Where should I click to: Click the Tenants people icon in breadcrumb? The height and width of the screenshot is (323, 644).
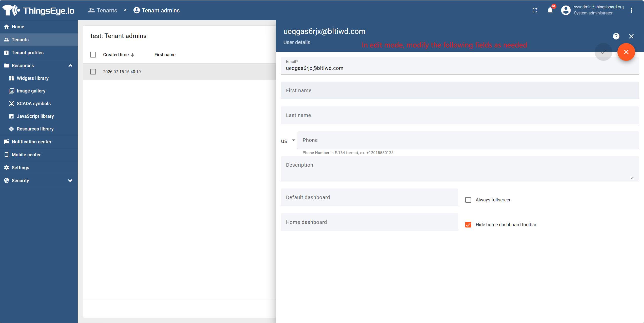point(91,10)
